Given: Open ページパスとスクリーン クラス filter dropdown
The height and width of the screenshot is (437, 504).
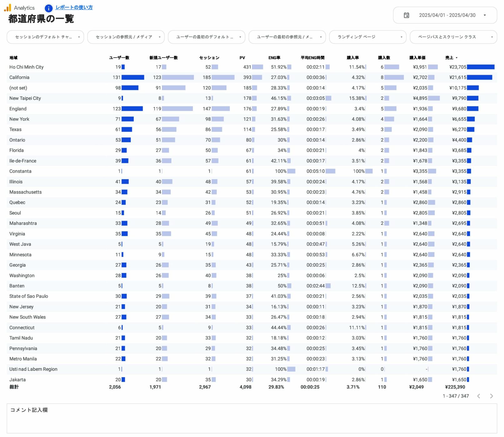Looking at the screenshot, I should (x=453, y=37).
